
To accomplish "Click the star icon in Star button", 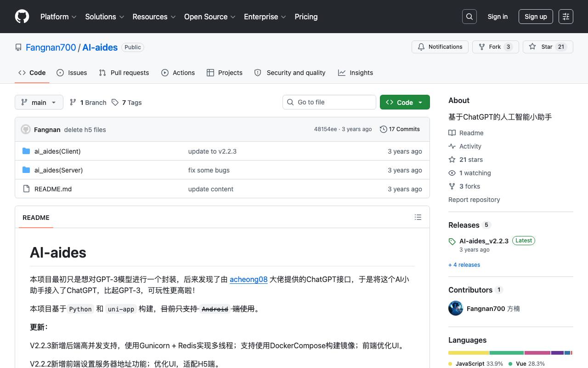I will point(532,47).
